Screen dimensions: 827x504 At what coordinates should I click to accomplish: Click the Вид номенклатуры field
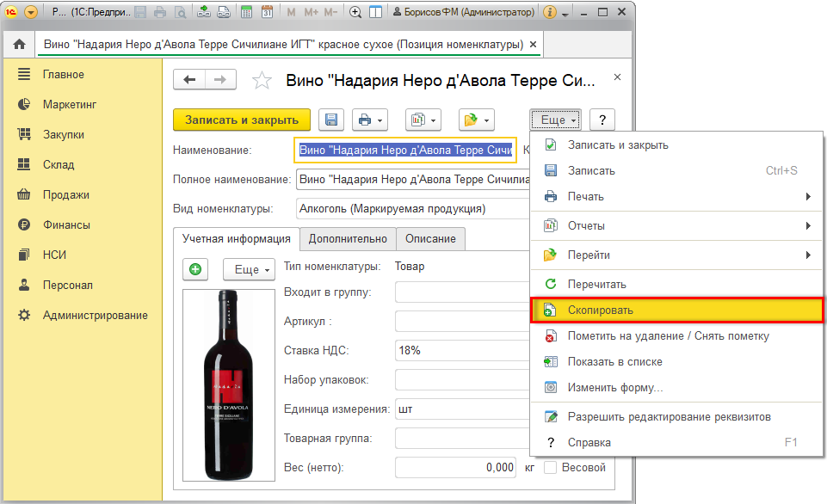[413, 208]
